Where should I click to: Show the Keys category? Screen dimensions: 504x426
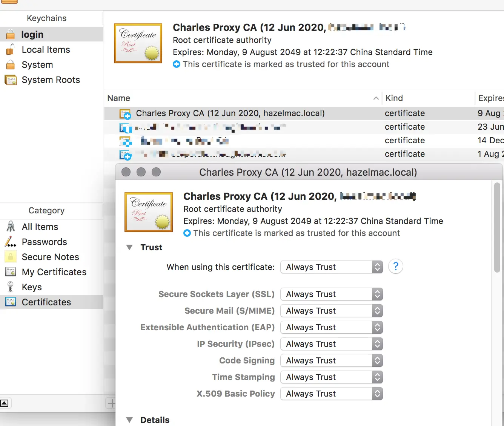click(52, 287)
